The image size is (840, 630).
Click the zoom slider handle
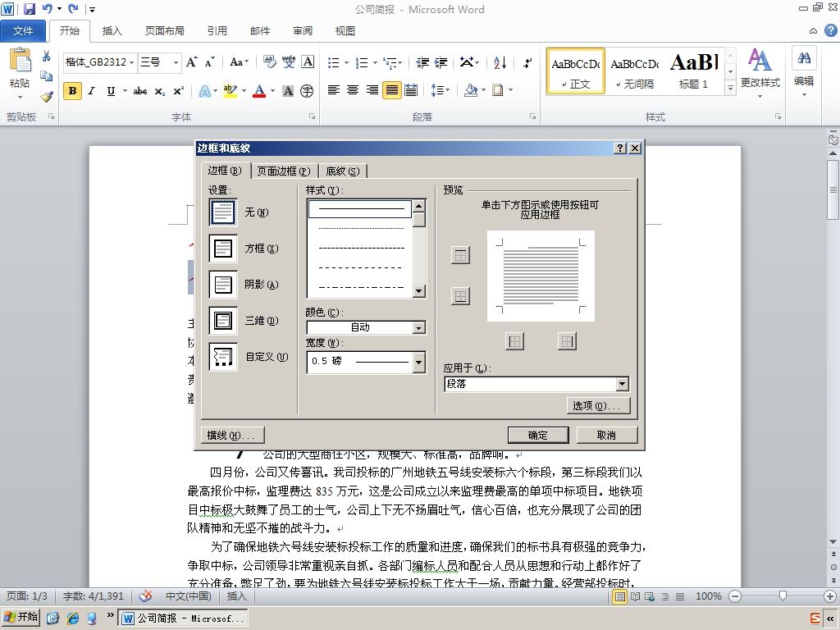[783, 596]
